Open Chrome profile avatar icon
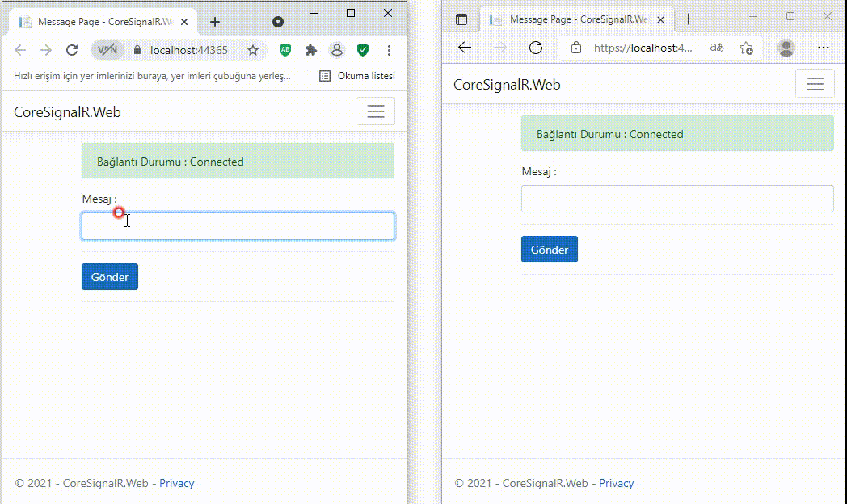Viewport: 847px width, 504px height. [337, 50]
